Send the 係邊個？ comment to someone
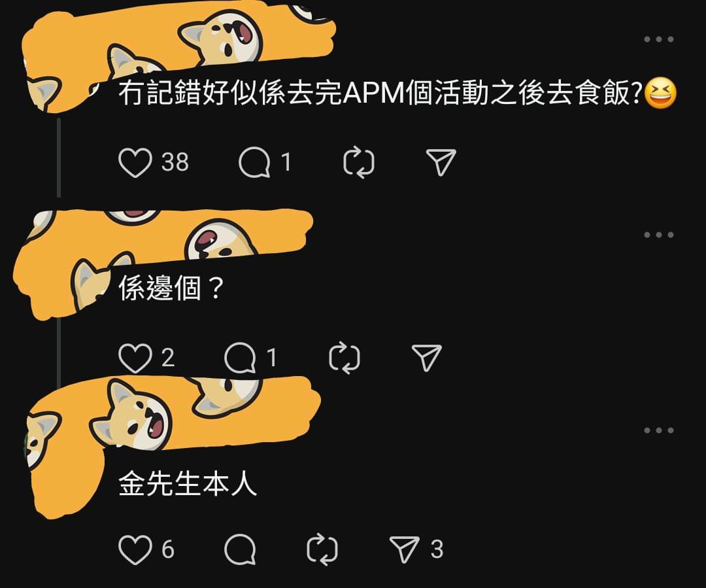Screen dimensions: 706x588 [427, 358]
